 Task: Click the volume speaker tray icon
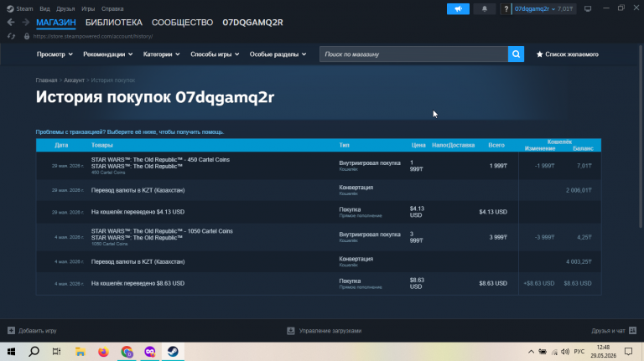[x=565, y=352]
